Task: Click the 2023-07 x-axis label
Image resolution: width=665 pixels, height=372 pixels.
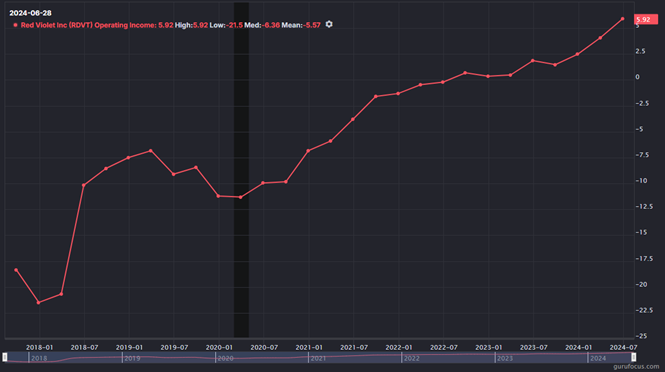Action: [x=534, y=347]
